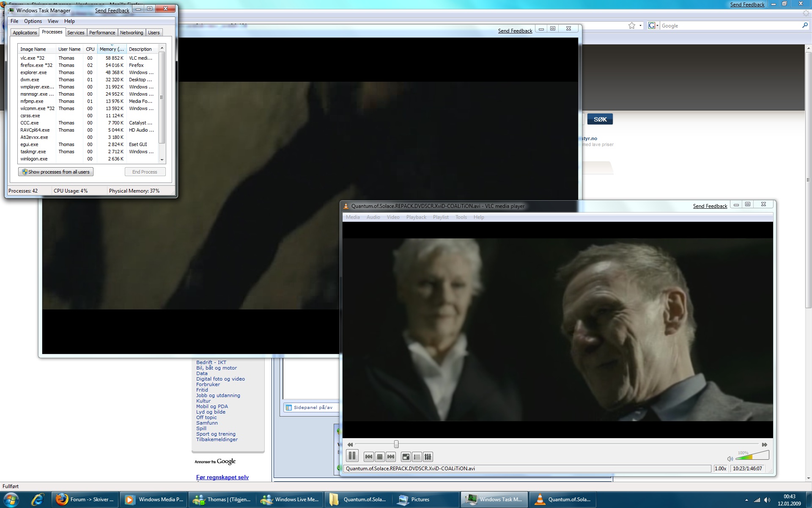Switch to Pictures taskbar item
The height and width of the screenshot is (508, 812).
coord(426,500)
